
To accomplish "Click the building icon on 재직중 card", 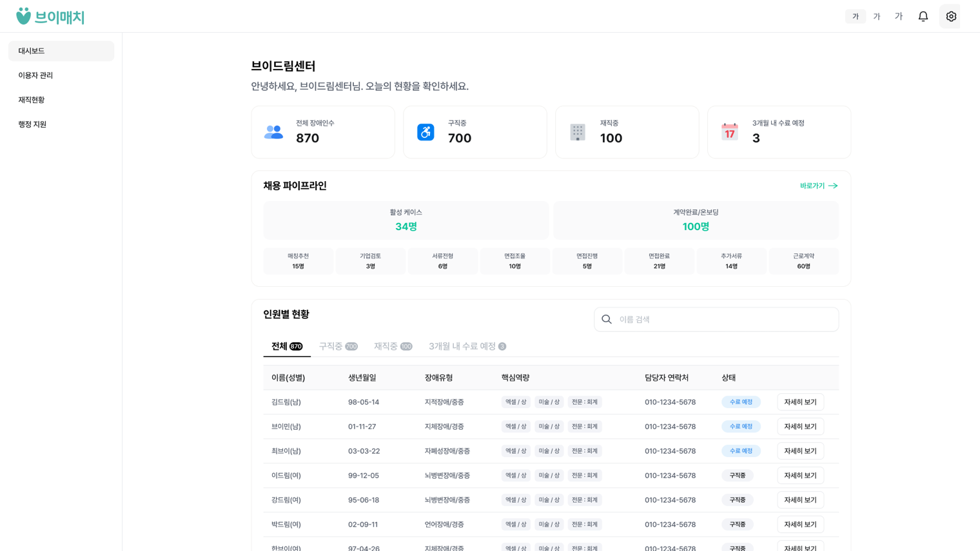I will (x=578, y=132).
